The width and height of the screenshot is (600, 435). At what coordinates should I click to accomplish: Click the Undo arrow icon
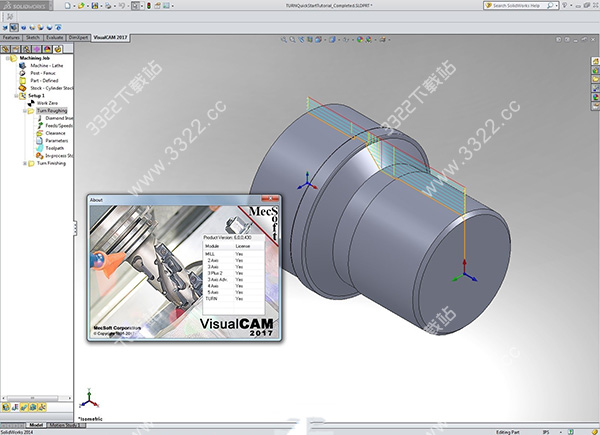(x=121, y=6)
